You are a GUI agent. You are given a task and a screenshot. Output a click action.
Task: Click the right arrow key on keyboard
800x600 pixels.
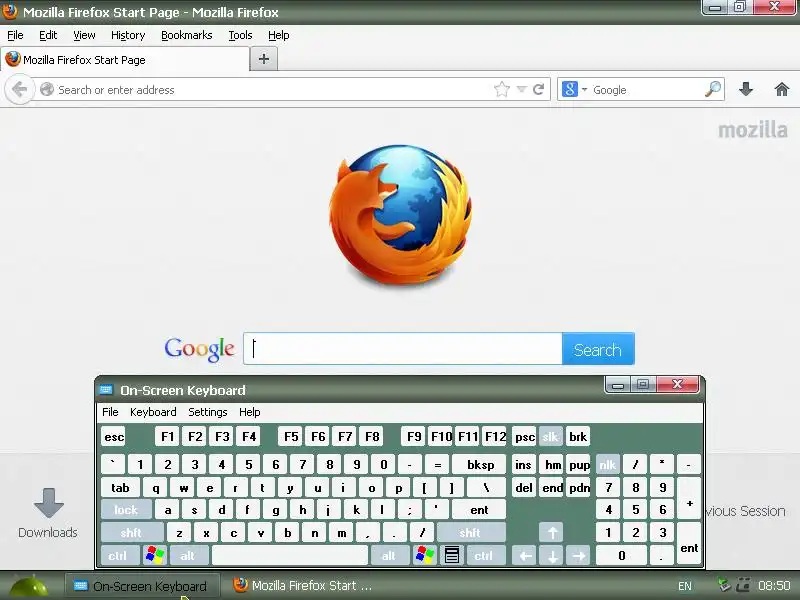[579, 555]
